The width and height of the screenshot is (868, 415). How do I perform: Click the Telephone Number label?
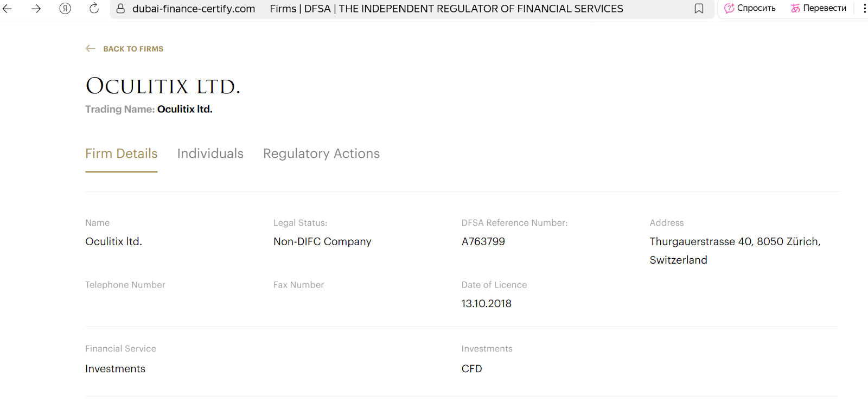(125, 285)
